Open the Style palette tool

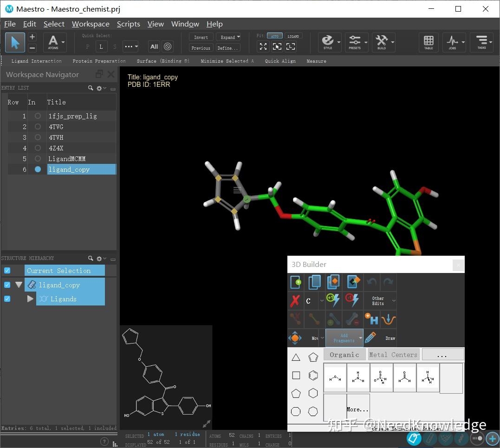pyautogui.click(x=328, y=42)
